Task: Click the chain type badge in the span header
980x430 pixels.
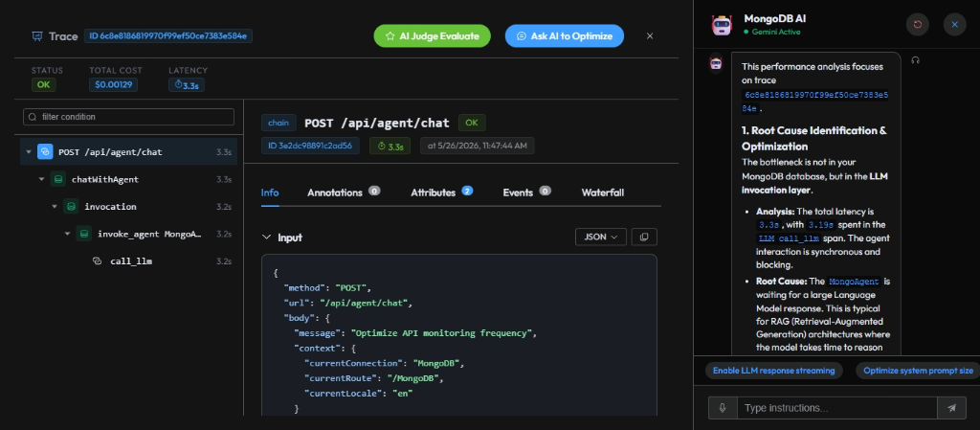Action: 278,124
